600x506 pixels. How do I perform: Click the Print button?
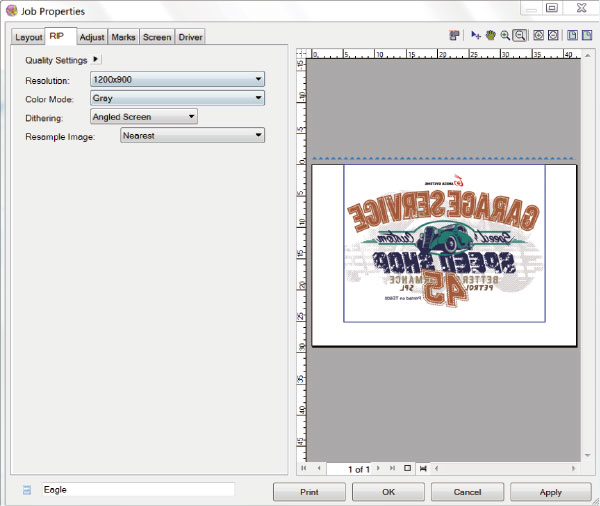309,492
